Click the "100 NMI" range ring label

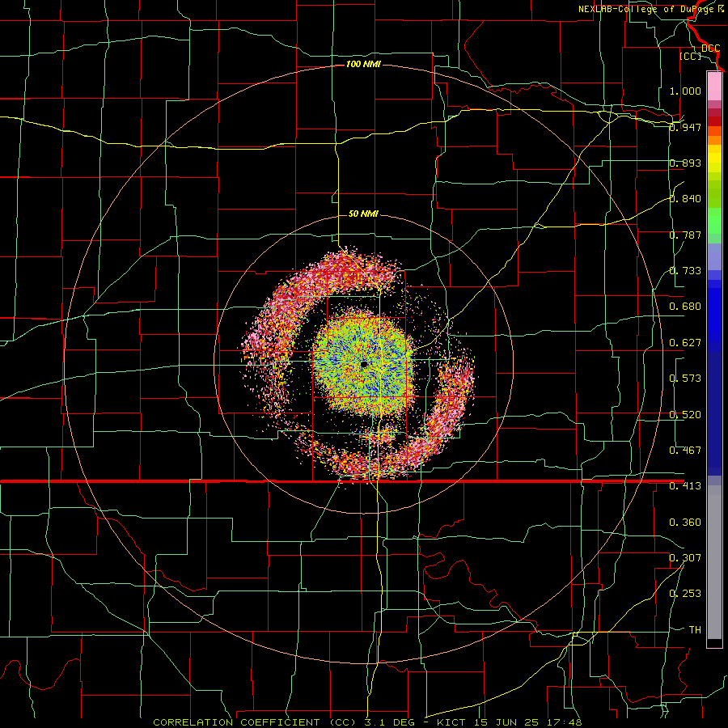point(363,64)
